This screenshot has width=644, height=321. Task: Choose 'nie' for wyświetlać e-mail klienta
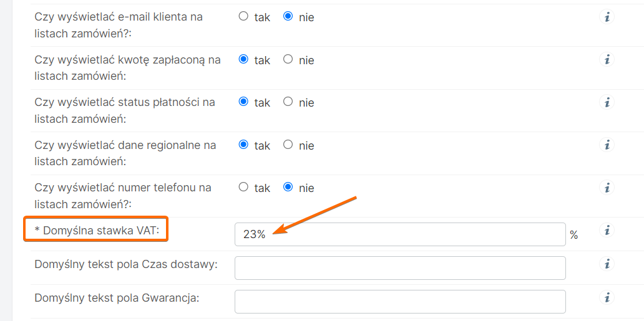[x=288, y=17]
